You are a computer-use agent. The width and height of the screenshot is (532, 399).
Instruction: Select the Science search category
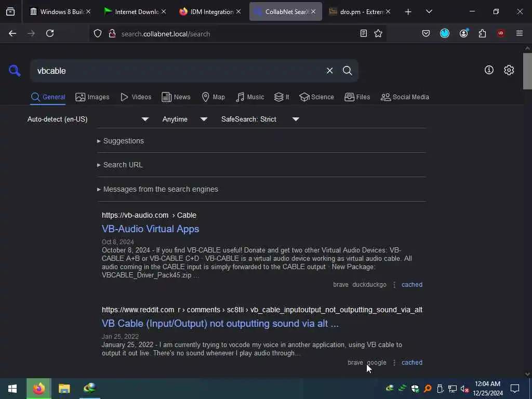316,97
